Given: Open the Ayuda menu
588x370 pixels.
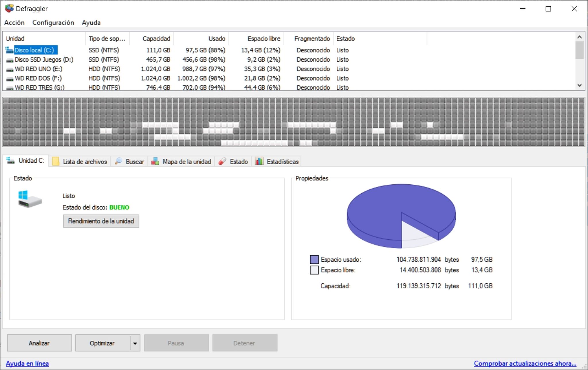Looking at the screenshot, I should [91, 23].
